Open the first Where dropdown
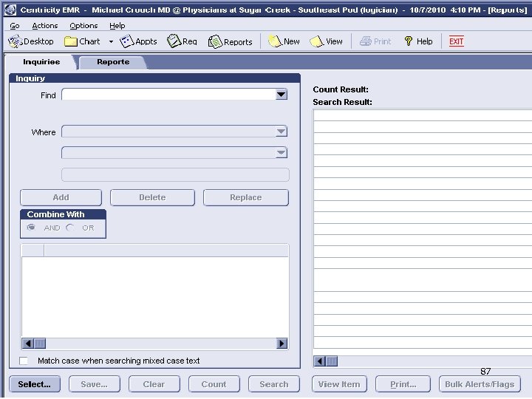The width and height of the screenshot is (532, 399). tap(282, 132)
